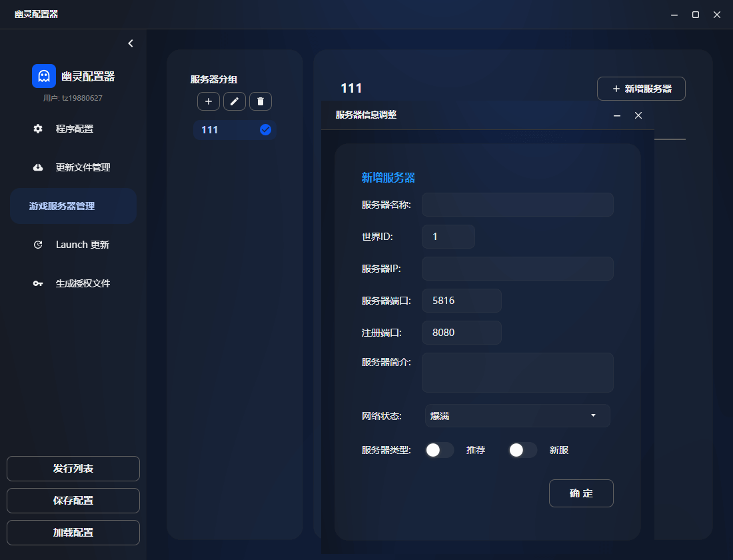This screenshot has height=560, width=733.
Task: Click the 保存配置 button
Action: point(73,501)
